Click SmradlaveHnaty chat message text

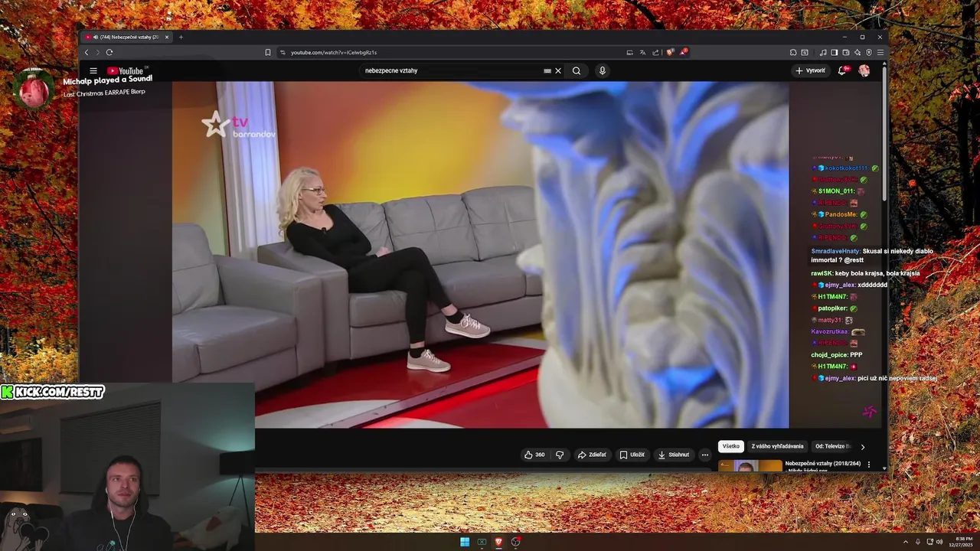click(872, 255)
